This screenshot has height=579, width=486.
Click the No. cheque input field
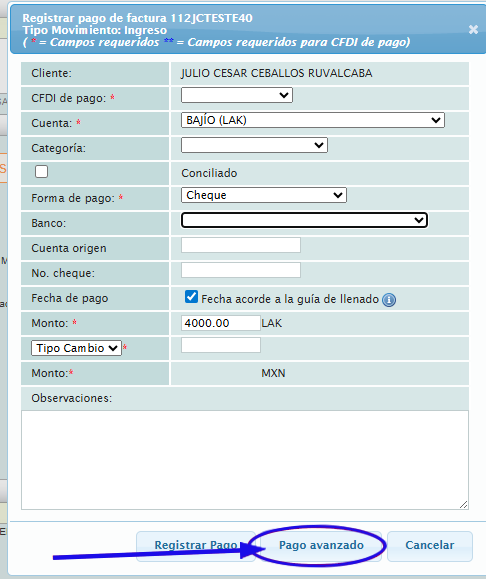[241, 270]
